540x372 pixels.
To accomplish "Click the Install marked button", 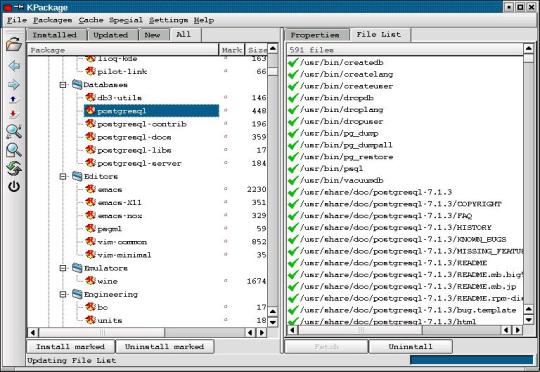I will click(x=71, y=347).
